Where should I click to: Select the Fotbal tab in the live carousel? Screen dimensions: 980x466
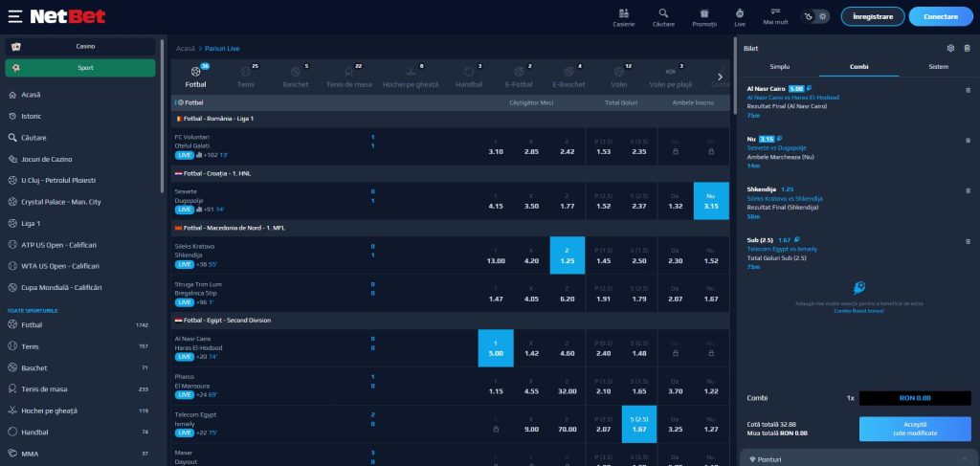pyautogui.click(x=195, y=77)
